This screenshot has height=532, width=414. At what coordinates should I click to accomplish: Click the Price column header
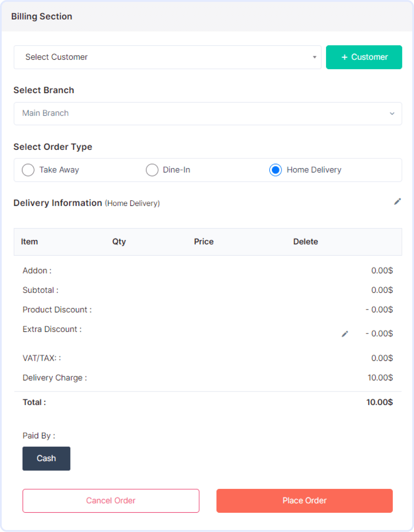pos(204,242)
